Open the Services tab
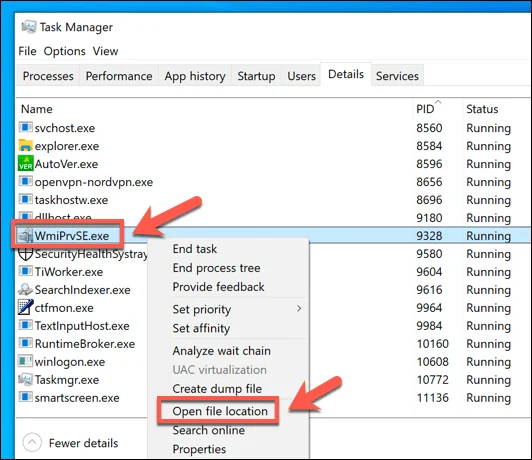Viewport: 532px width, 460px height. 397,76
